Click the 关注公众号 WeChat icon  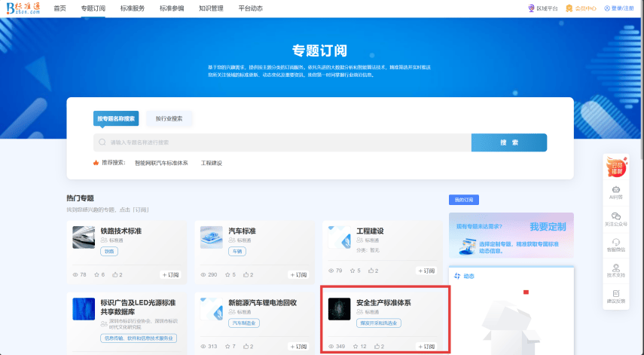pos(615,216)
